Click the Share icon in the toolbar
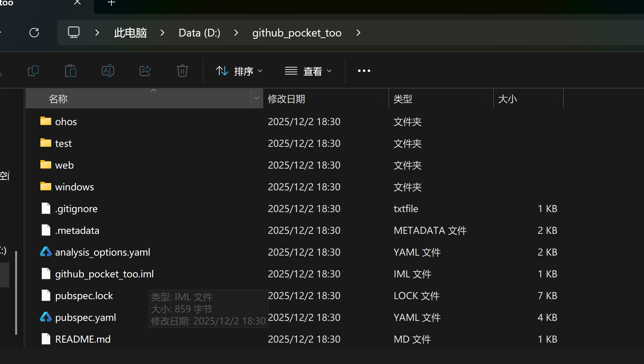The width and height of the screenshot is (644, 364). click(x=145, y=71)
